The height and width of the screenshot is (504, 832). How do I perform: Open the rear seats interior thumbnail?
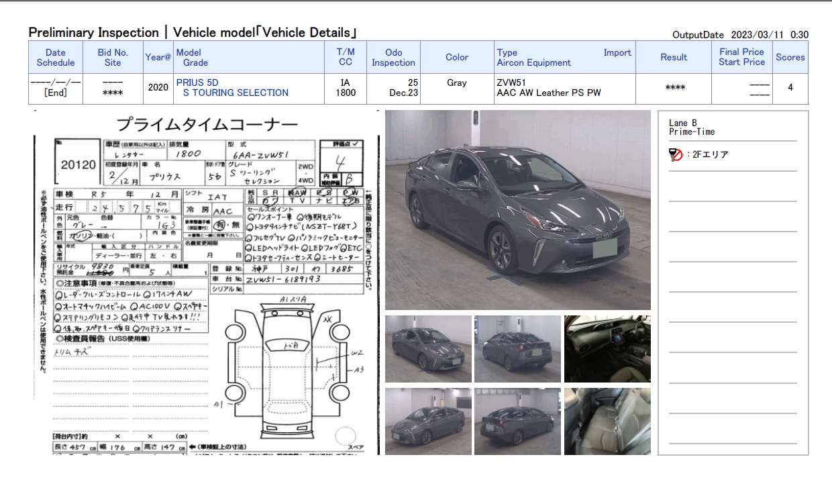[x=607, y=421]
